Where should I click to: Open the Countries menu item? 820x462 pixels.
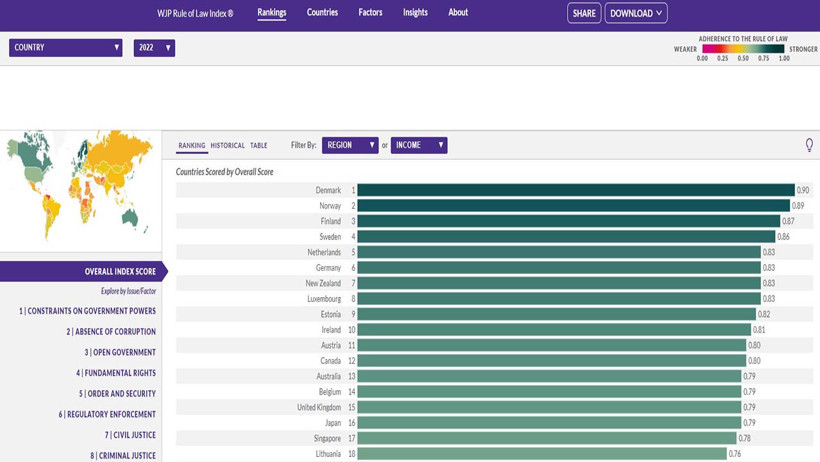click(322, 13)
